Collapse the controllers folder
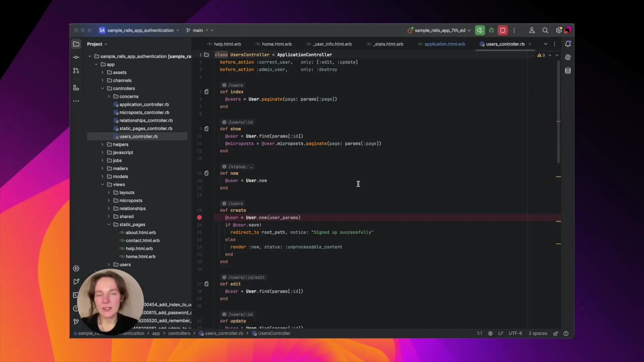644x362 pixels. 102,88
